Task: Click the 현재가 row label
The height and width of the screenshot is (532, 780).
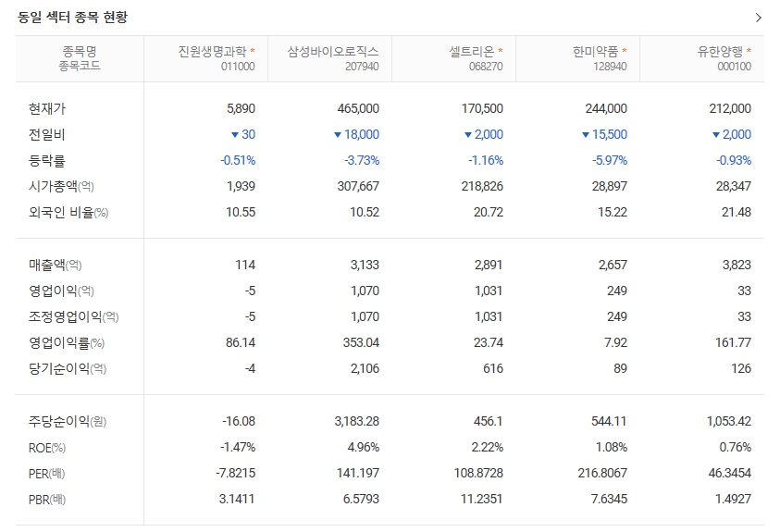Action: point(47,109)
